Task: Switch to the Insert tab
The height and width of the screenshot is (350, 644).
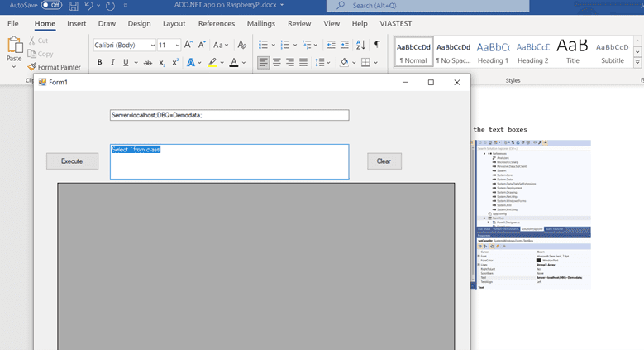Action: point(76,23)
